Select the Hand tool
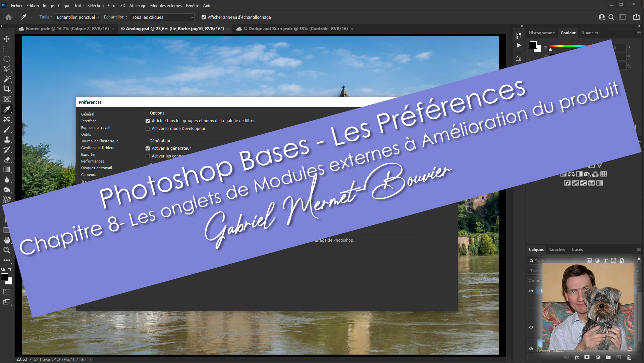Image resolution: width=644 pixels, height=363 pixels. (7, 240)
